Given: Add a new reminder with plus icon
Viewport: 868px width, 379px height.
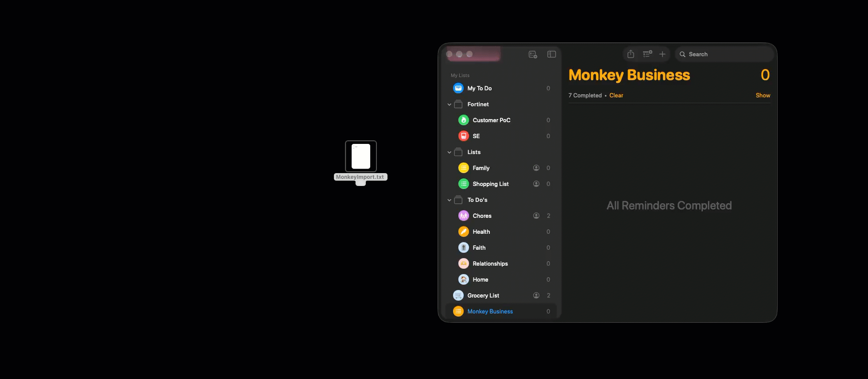Looking at the screenshot, I should click(663, 54).
